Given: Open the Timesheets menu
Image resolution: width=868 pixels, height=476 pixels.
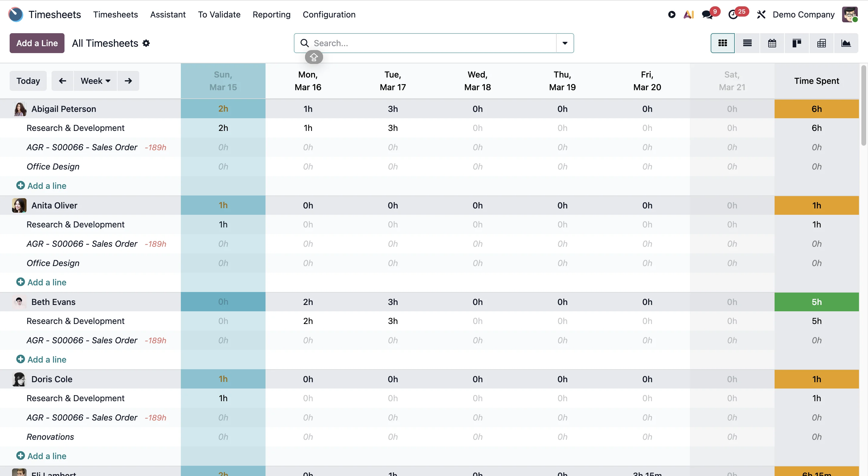Looking at the screenshot, I should click(115, 14).
